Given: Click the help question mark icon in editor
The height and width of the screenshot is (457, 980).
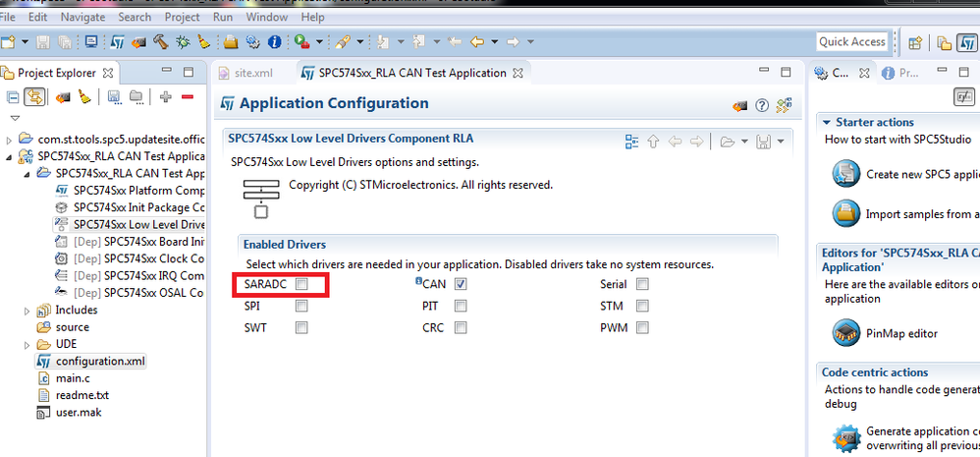Looking at the screenshot, I should pos(761,105).
